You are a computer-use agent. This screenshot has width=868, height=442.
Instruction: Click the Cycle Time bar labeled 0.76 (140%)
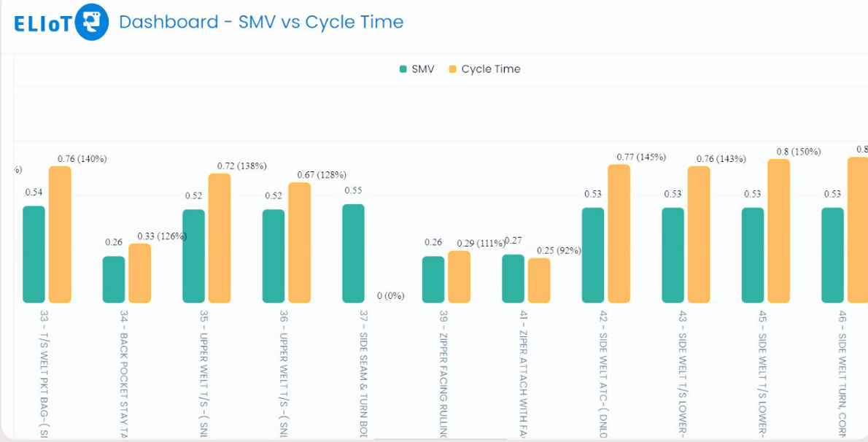60,233
